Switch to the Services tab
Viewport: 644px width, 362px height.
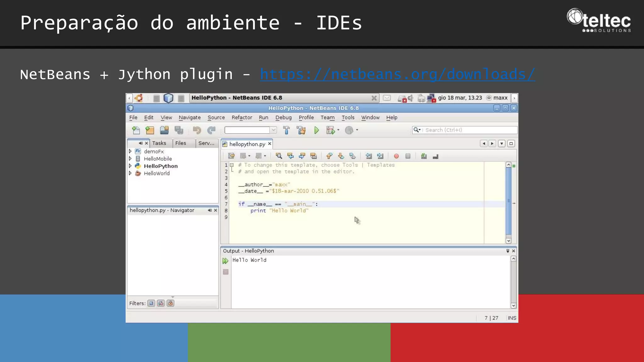206,143
